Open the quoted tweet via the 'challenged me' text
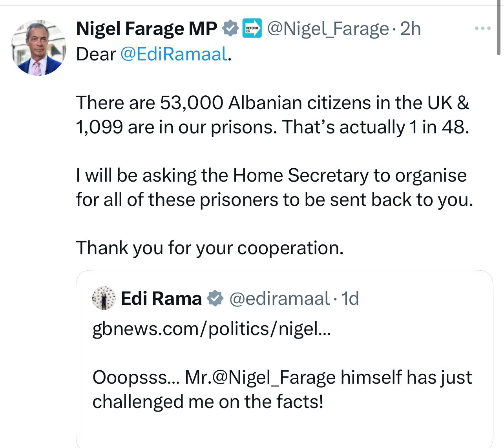 coord(208,402)
